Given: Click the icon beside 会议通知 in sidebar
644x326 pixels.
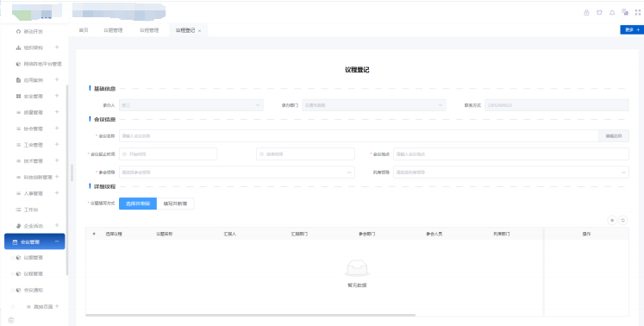Looking at the screenshot, I should (18, 291).
